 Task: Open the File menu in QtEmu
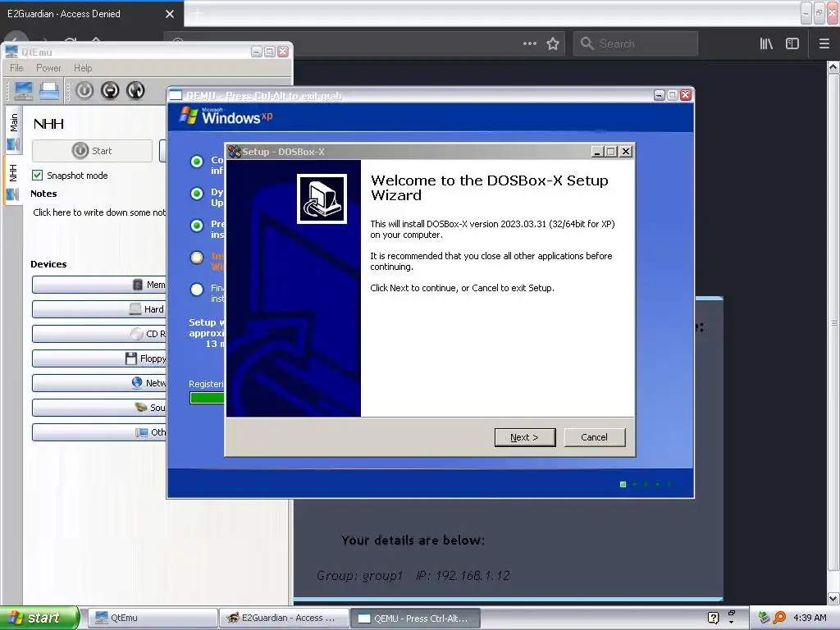[16, 68]
